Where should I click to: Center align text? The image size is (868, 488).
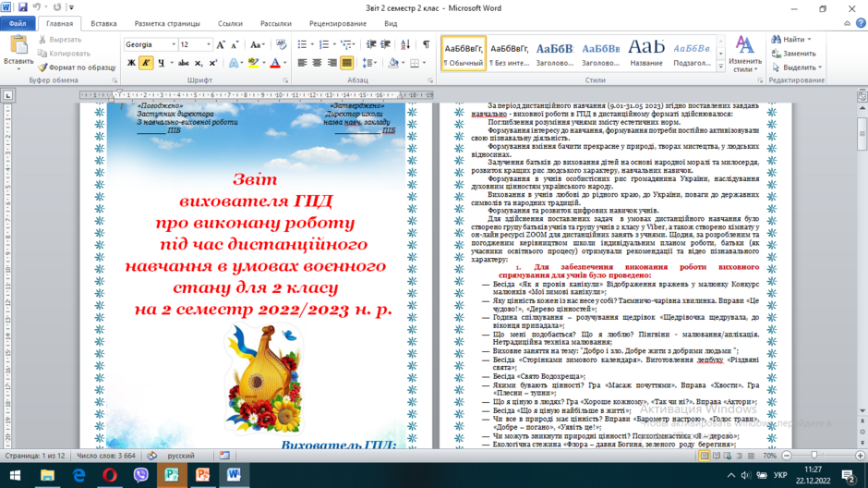pyautogui.click(x=317, y=63)
